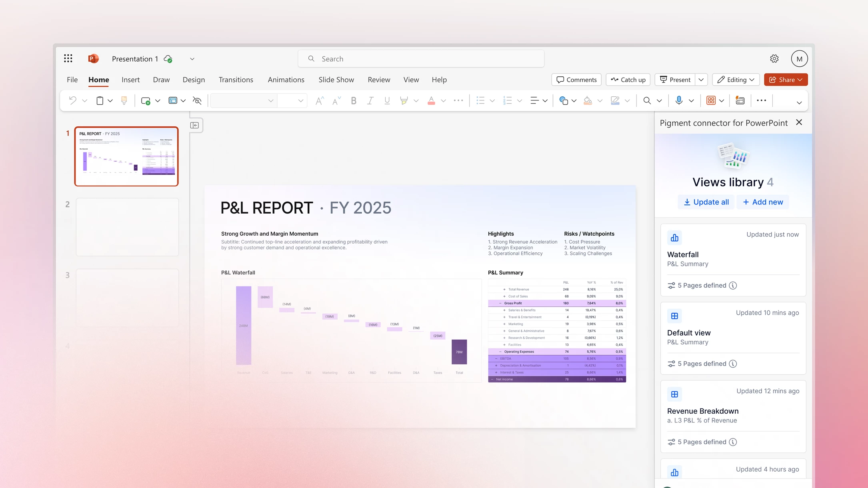Open settings via gear icon
The width and height of the screenshot is (868, 488).
(774, 59)
